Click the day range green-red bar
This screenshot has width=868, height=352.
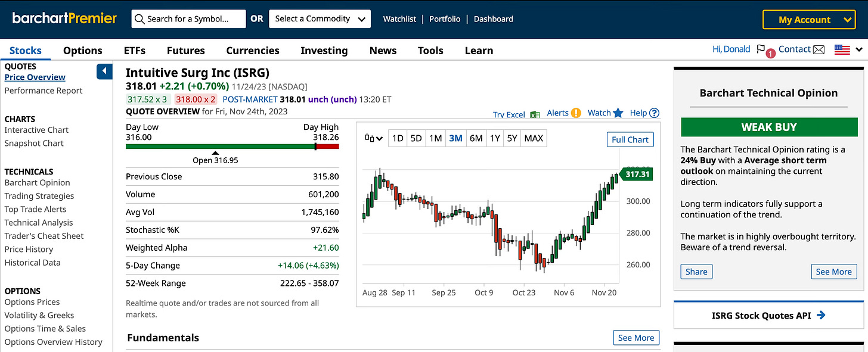tap(232, 146)
